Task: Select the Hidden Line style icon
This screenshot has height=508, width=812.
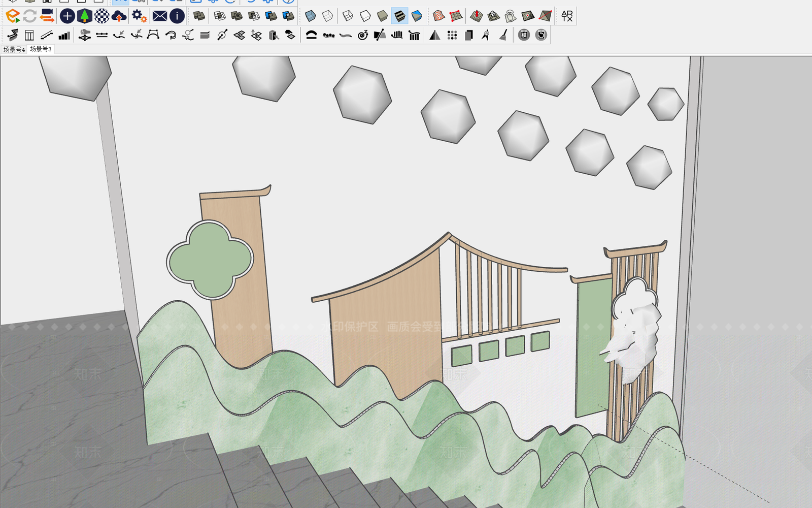Action: click(x=365, y=16)
